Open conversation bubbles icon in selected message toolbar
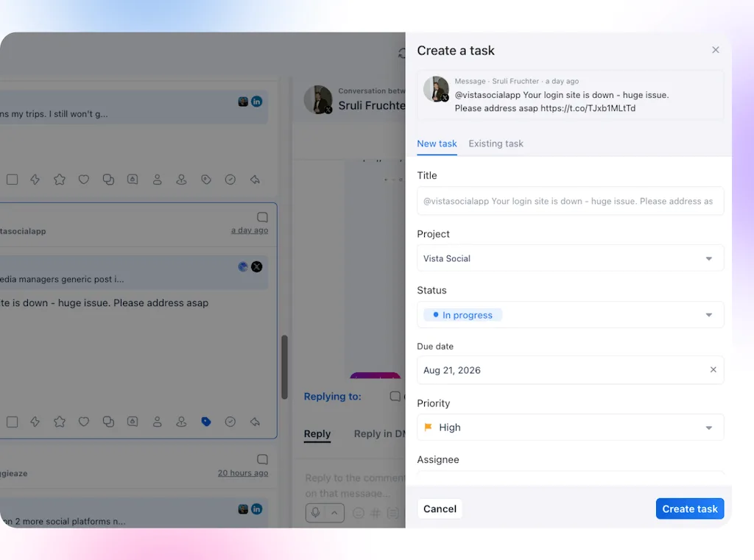 click(x=108, y=422)
